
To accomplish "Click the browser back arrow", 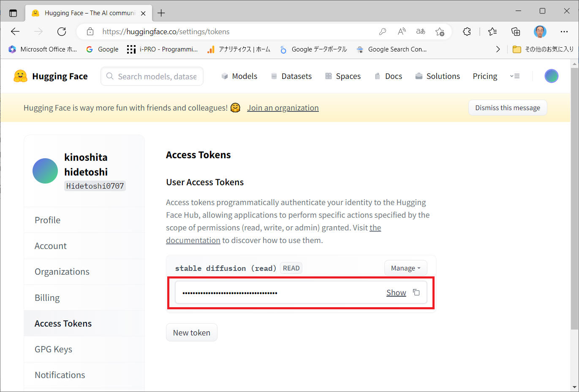I will coord(15,32).
